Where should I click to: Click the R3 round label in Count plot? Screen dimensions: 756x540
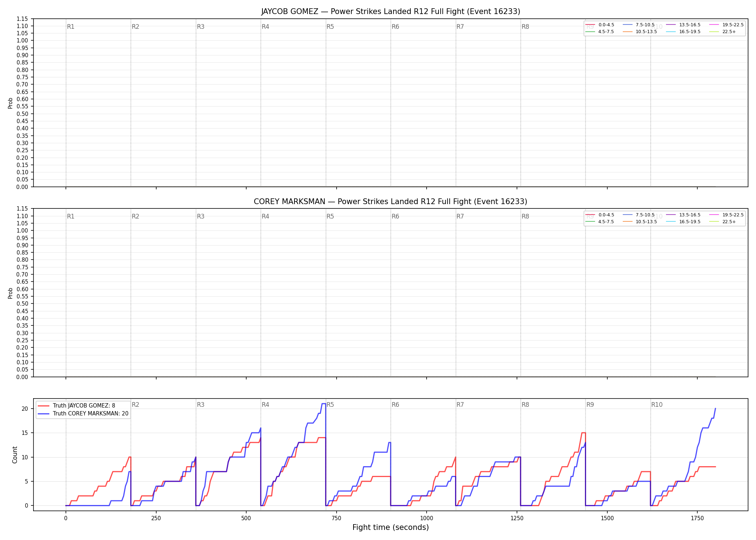point(201,405)
